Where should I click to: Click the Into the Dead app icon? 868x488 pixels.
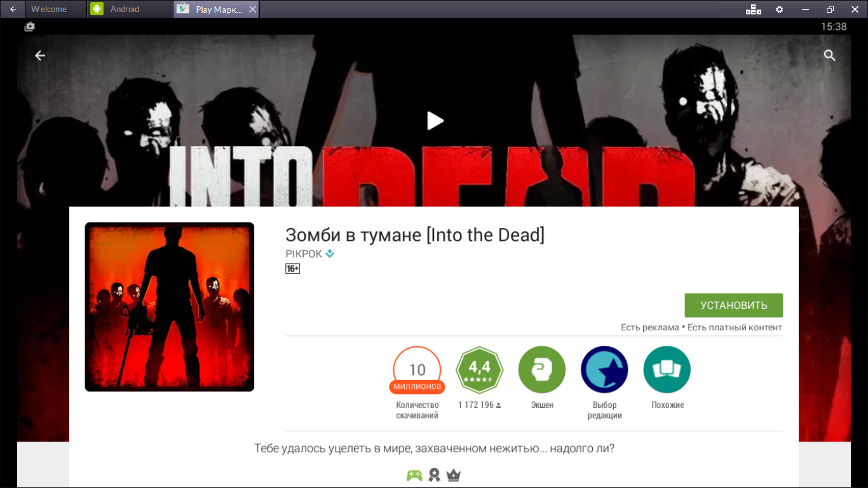(x=170, y=307)
